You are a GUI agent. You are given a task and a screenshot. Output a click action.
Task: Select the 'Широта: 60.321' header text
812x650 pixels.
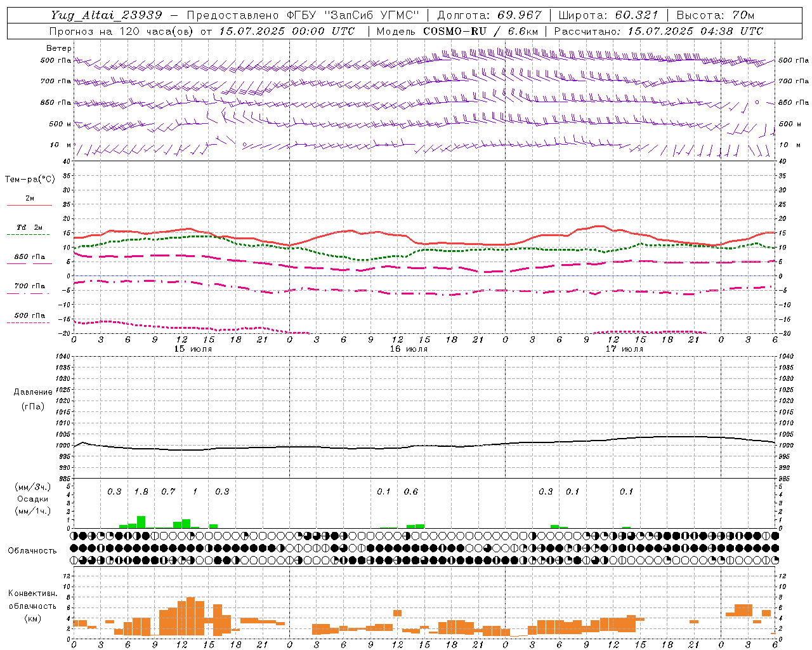608,15
